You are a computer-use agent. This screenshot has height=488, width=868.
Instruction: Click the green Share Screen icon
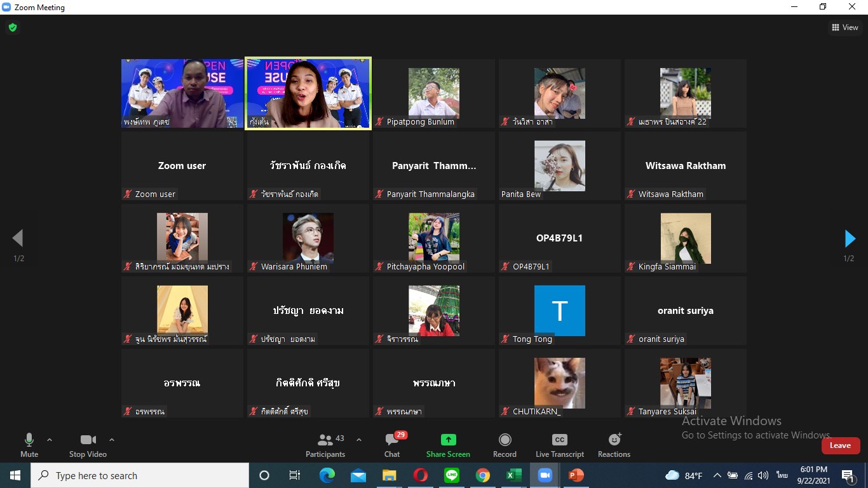448,440
